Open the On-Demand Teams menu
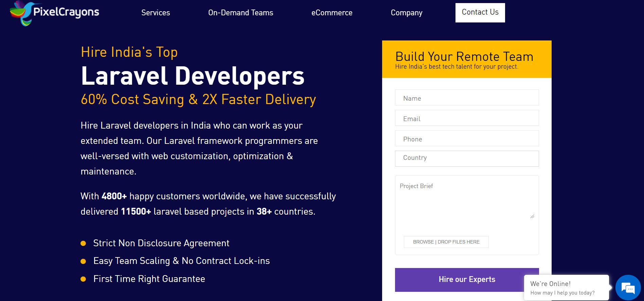This screenshot has width=644, height=301. click(x=240, y=13)
